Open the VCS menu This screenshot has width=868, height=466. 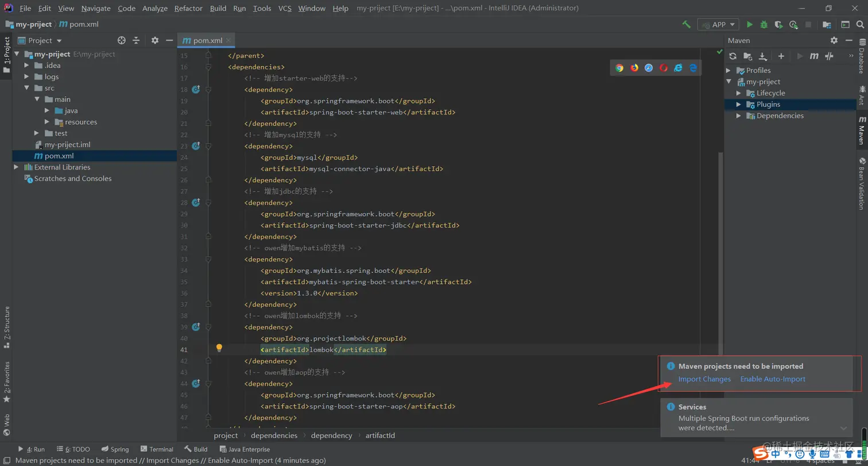[285, 9]
